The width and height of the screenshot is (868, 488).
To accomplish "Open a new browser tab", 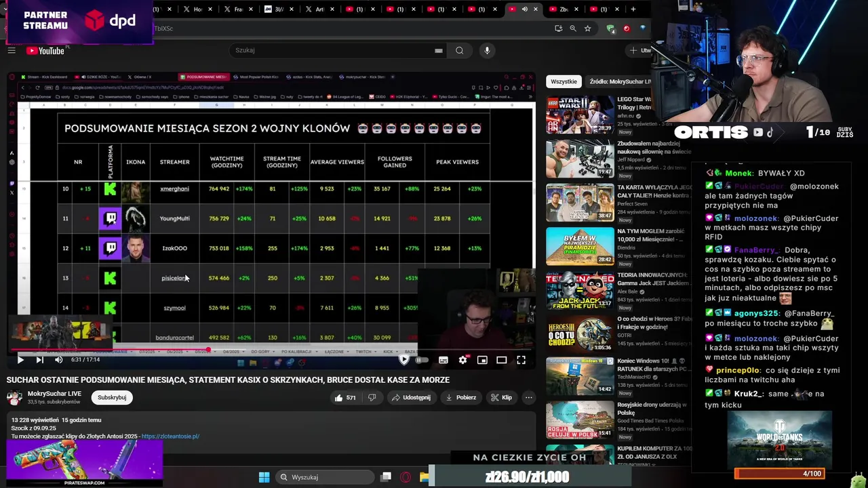I will (633, 9).
